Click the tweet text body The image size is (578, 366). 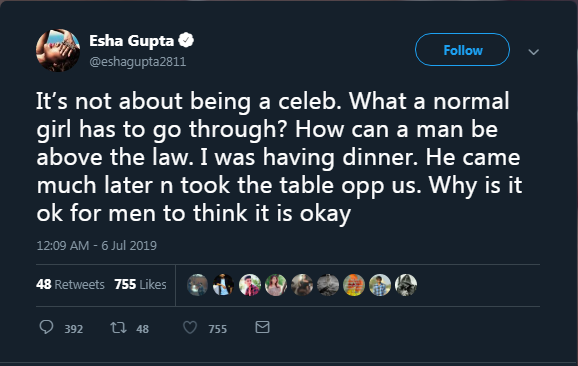[279, 157]
